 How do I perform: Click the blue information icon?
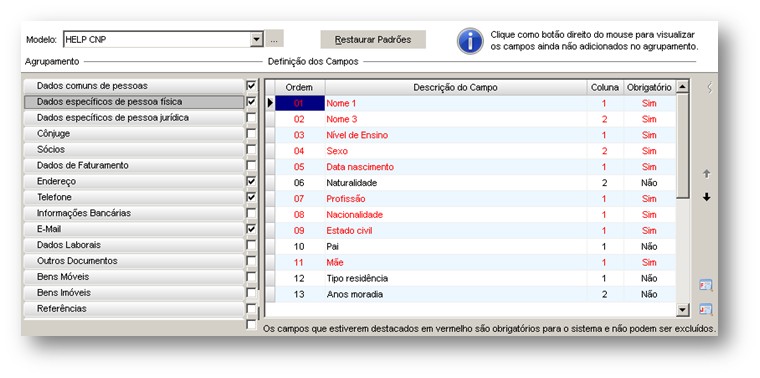pyautogui.click(x=470, y=41)
